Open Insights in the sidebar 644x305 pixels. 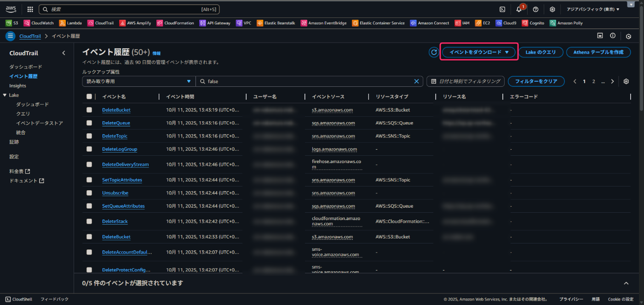17,86
